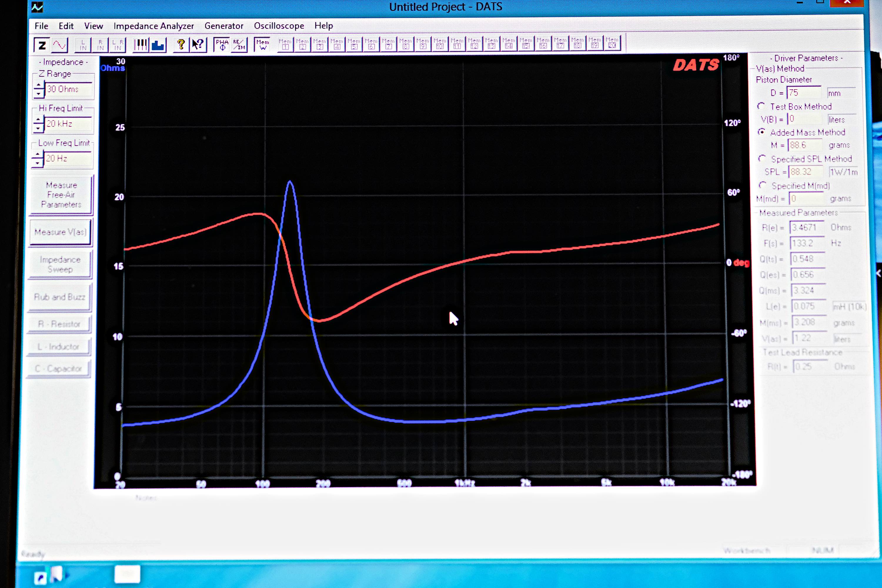Click the L R IN both inputs icon
This screenshot has width=882, height=588.
117,45
